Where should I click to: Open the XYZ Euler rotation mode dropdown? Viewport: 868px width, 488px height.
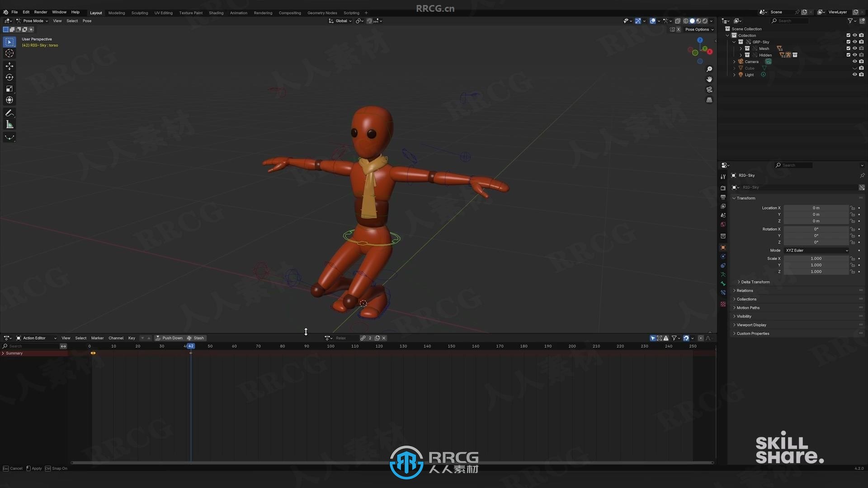click(816, 250)
